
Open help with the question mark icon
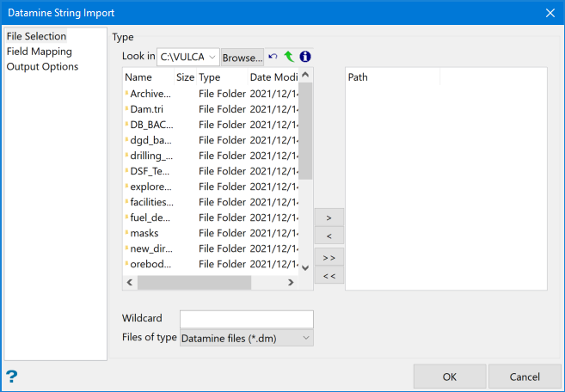coord(12,376)
